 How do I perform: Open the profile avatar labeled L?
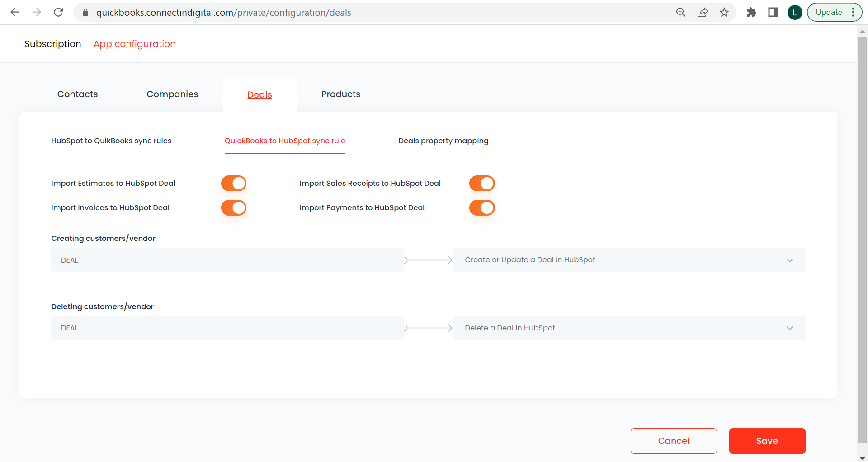pyautogui.click(x=795, y=12)
